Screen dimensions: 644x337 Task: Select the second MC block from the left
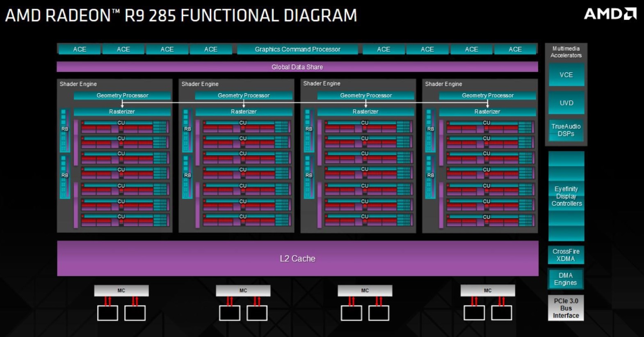tap(243, 290)
